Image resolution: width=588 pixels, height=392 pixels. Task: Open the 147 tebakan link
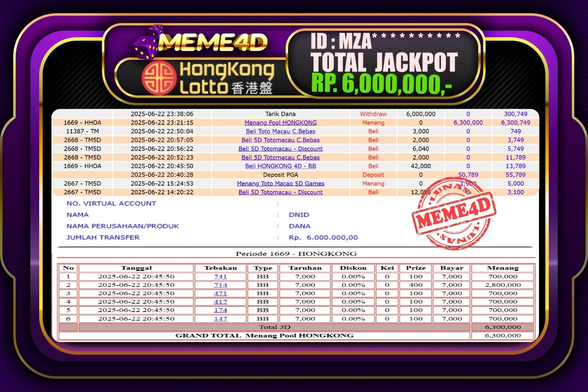point(220,318)
